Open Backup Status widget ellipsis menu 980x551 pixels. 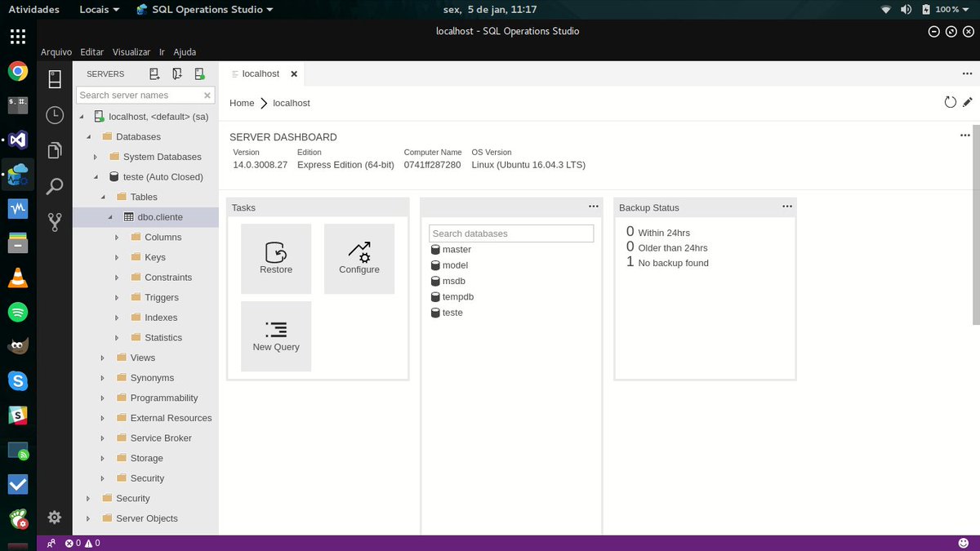coord(787,207)
